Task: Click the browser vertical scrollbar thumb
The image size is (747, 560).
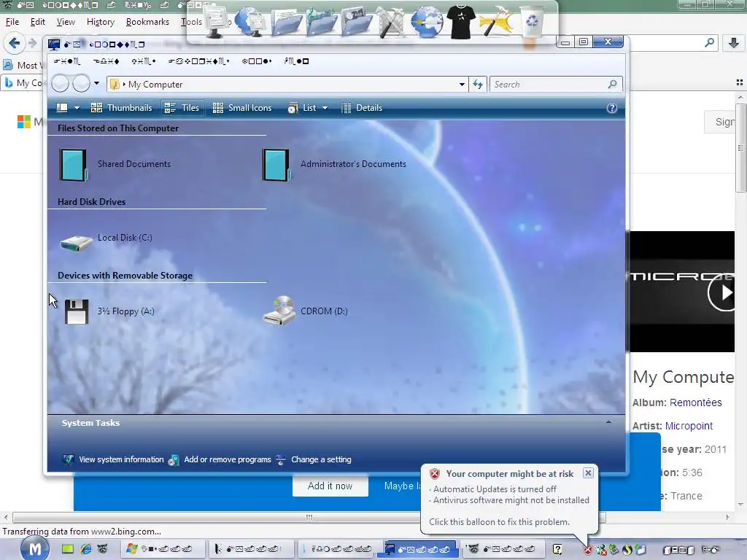Action: coord(741,147)
